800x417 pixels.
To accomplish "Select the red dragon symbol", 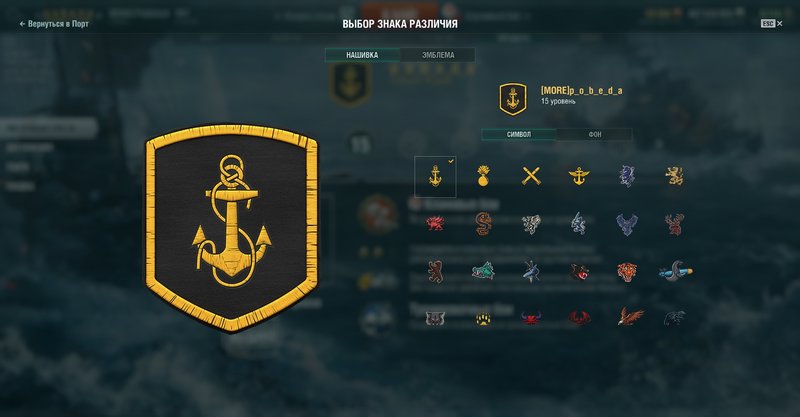I will 435,223.
